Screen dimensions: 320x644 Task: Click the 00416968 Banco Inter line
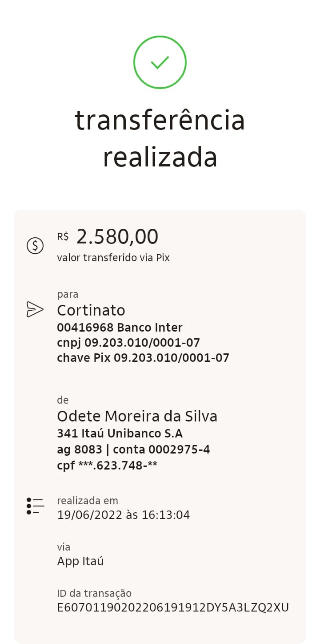120,328
